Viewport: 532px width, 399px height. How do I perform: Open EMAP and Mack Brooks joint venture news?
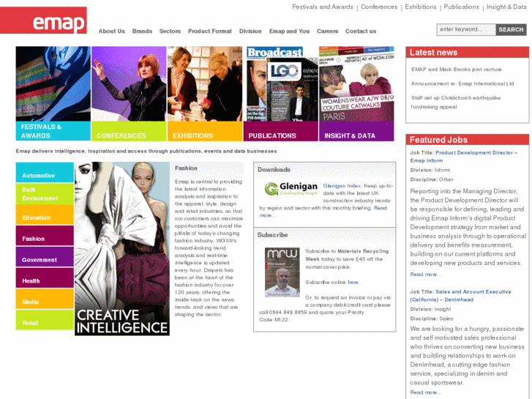[x=457, y=70]
